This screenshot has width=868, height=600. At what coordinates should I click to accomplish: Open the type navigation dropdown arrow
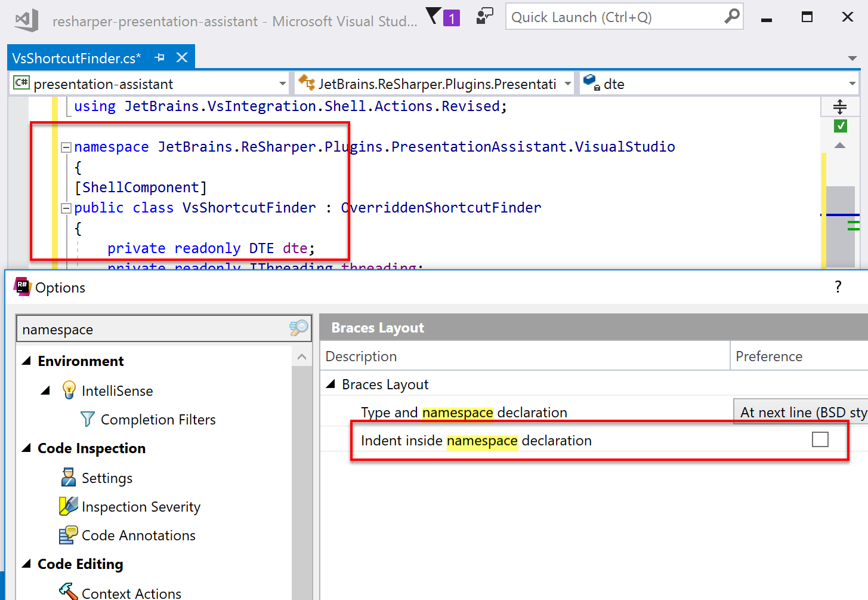point(568,84)
